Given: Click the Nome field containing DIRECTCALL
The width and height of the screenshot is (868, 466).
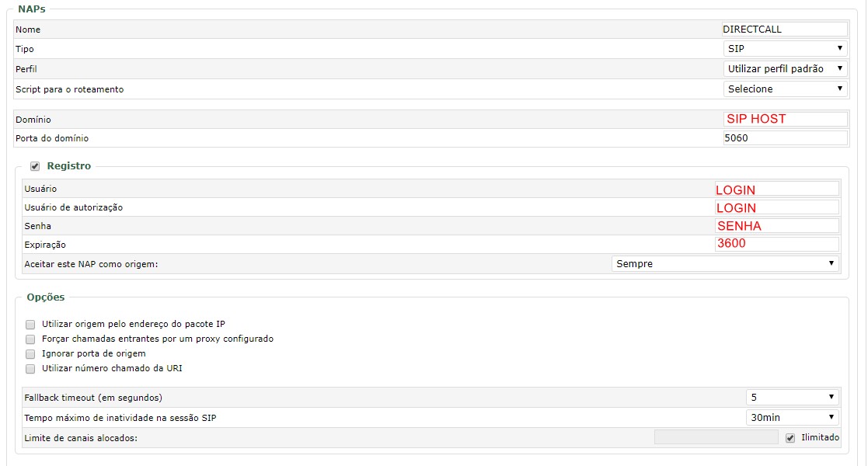Looking at the screenshot, I should coord(784,30).
